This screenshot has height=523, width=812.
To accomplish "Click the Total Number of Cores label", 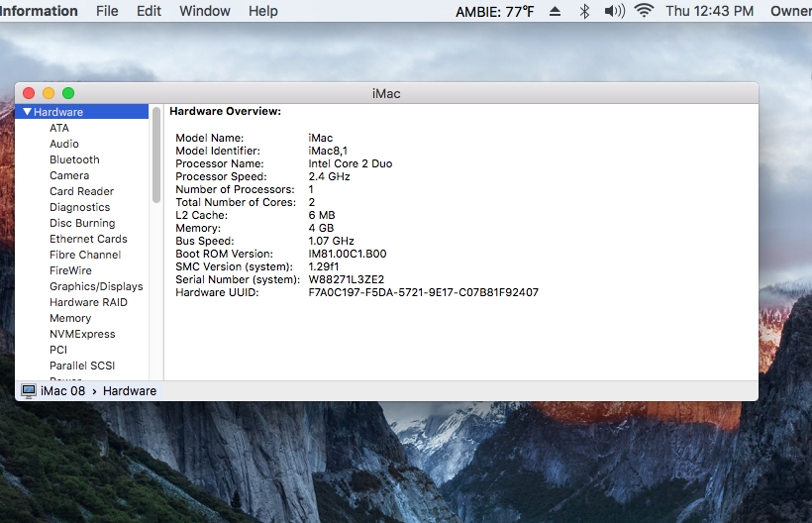I will click(236, 202).
